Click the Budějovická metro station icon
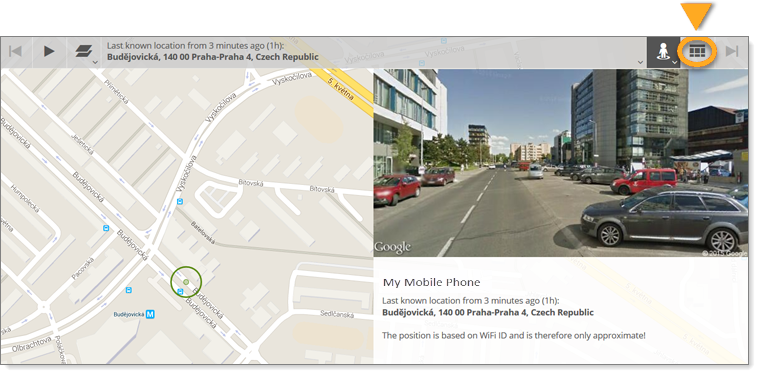Viewport: 759px width, 375px height. [x=151, y=314]
